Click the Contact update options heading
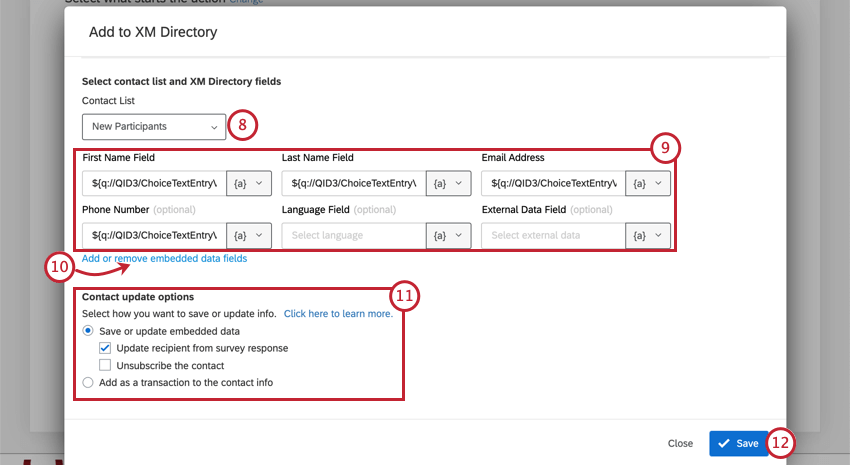This screenshot has width=850, height=465. click(x=138, y=297)
